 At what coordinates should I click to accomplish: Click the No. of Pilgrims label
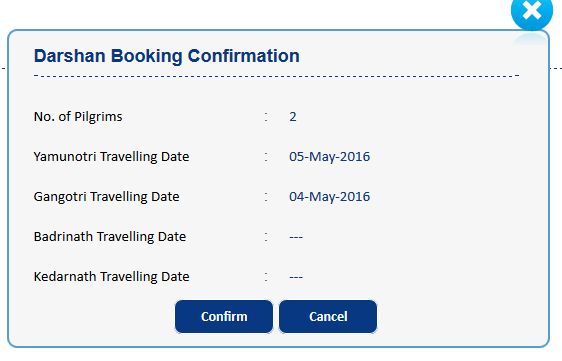[78, 117]
